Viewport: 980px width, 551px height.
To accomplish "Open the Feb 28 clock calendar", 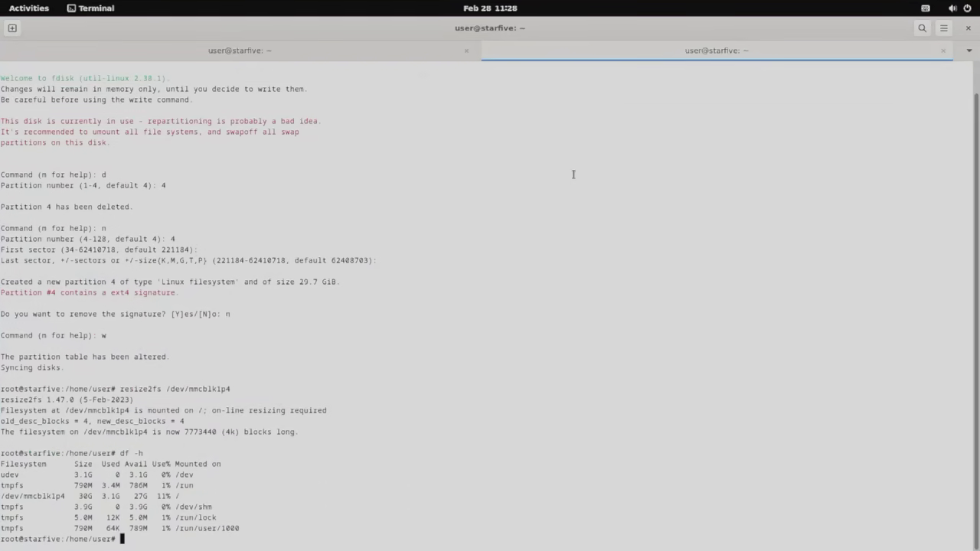I will pyautogui.click(x=490, y=8).
